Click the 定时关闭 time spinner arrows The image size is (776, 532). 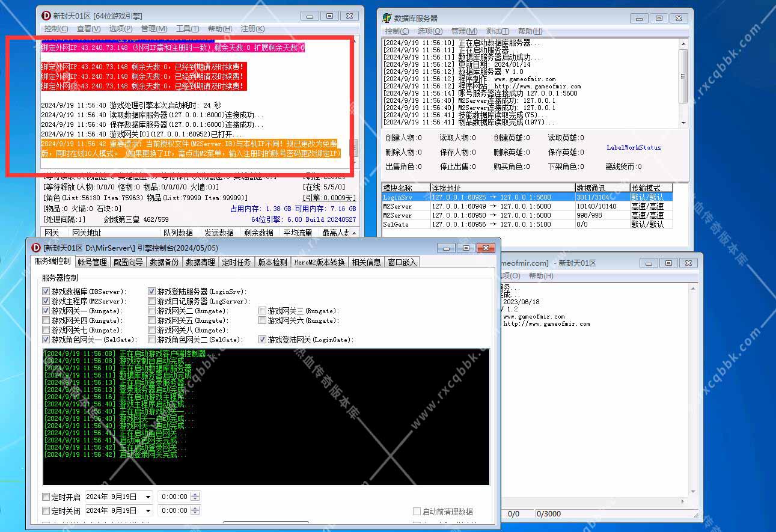pyautogui.click(x=195, y=510)
